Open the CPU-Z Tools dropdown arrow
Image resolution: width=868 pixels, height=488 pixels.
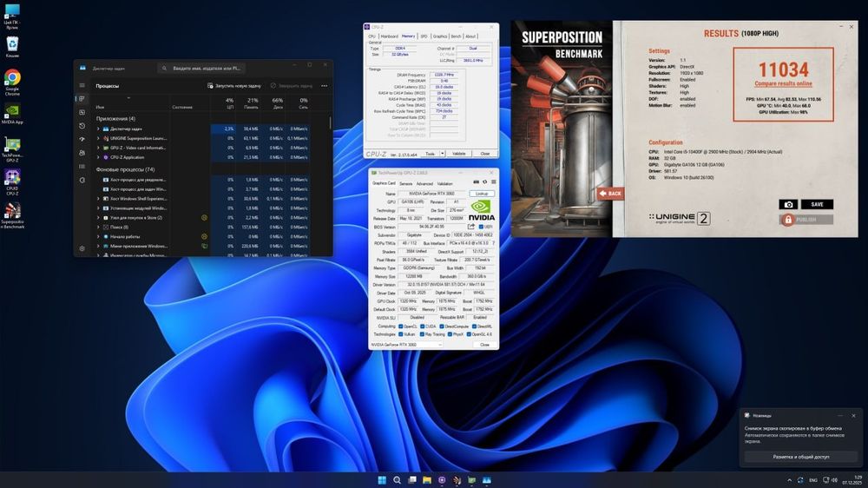[443, 154]
